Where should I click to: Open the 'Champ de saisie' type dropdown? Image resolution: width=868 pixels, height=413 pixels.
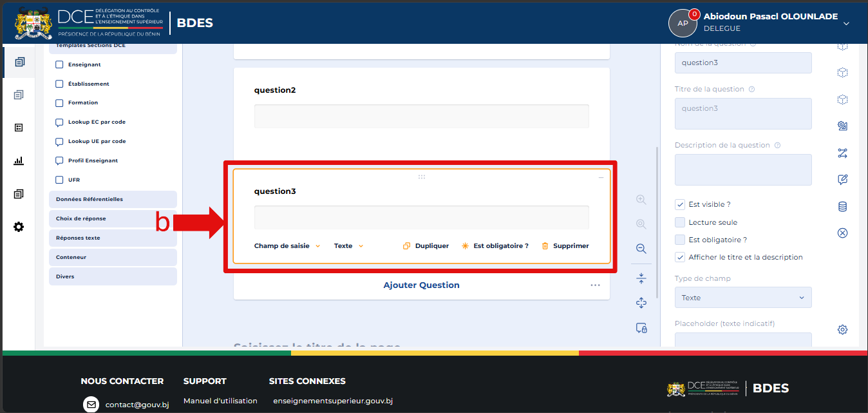point(287,245)
